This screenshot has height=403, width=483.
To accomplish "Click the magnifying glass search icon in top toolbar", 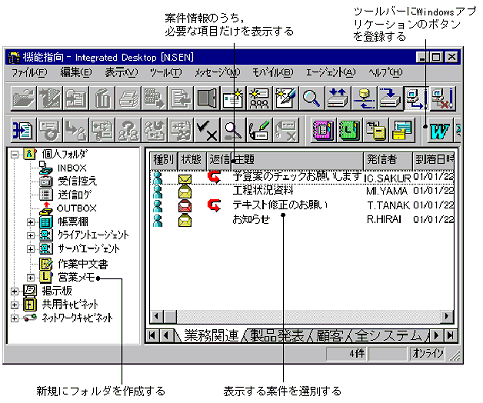I will [312, 99].
